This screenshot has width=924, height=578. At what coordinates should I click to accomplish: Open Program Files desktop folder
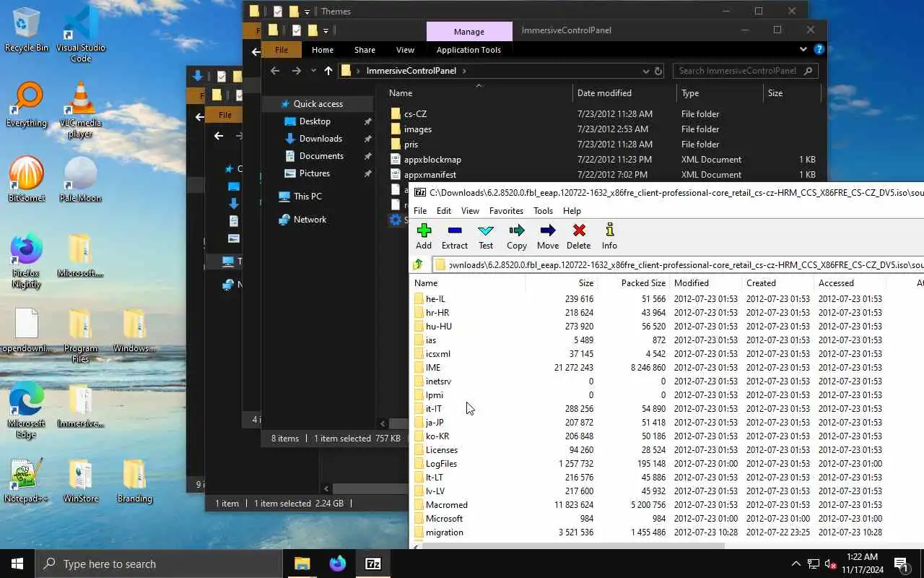[81, 336]
